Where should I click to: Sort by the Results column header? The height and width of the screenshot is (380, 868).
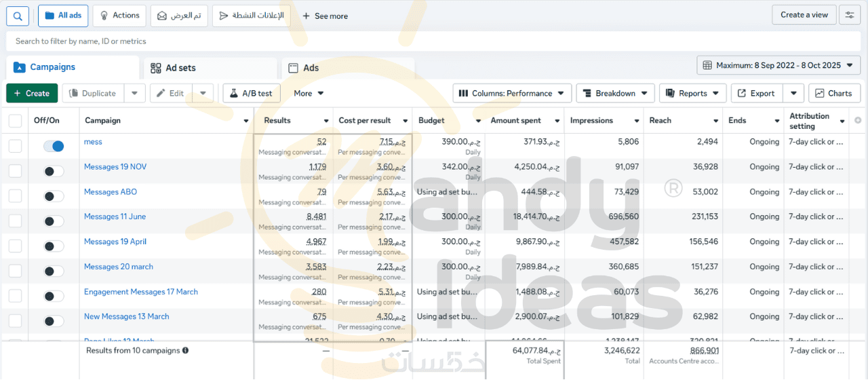277,121
